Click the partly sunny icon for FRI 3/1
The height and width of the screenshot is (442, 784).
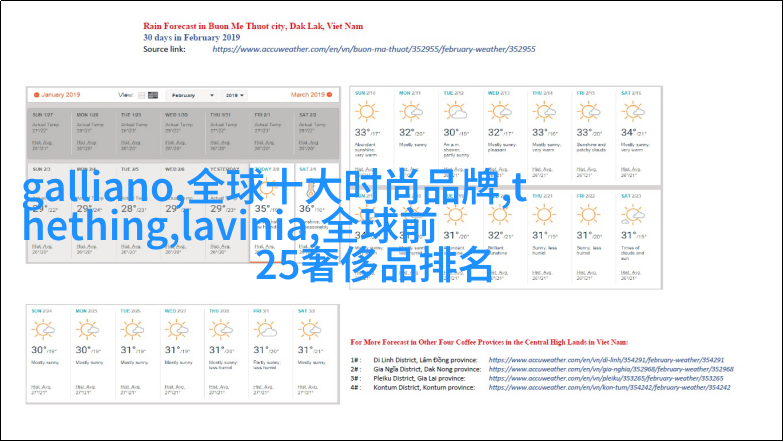(x=266, y=330)
